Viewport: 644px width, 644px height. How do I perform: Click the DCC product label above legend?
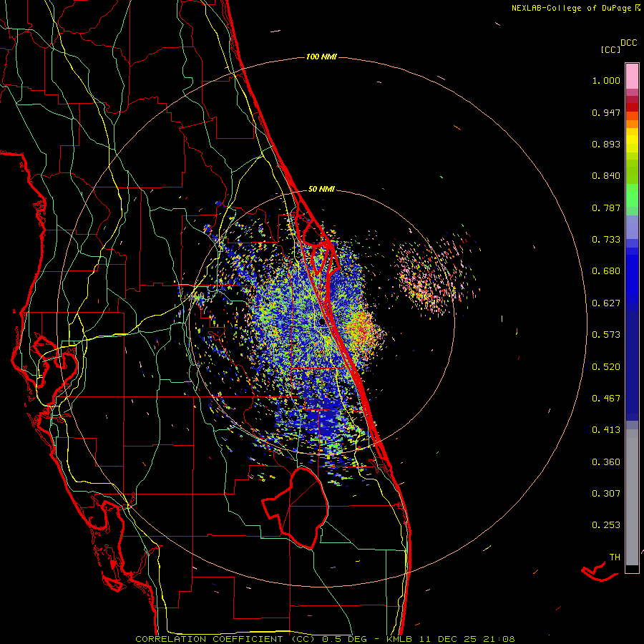[628, 43]
